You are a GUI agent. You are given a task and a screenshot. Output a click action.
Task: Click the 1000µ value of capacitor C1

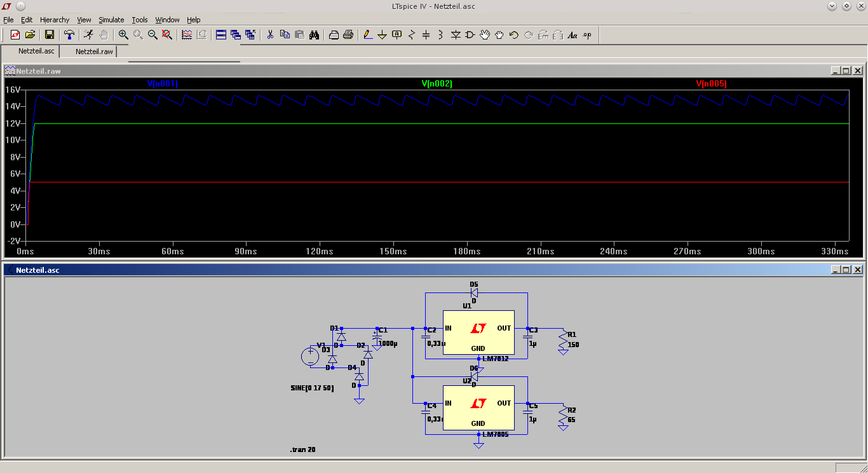(388, 343)
